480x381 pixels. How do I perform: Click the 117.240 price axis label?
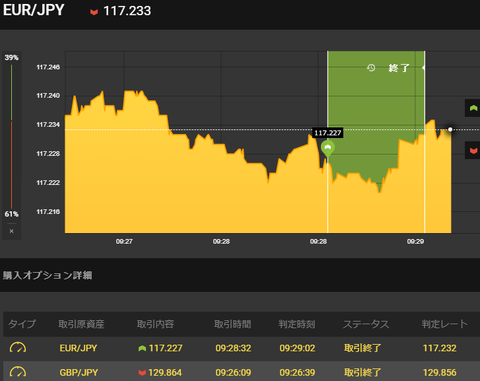pyautogui.click(x=48, y=96)
